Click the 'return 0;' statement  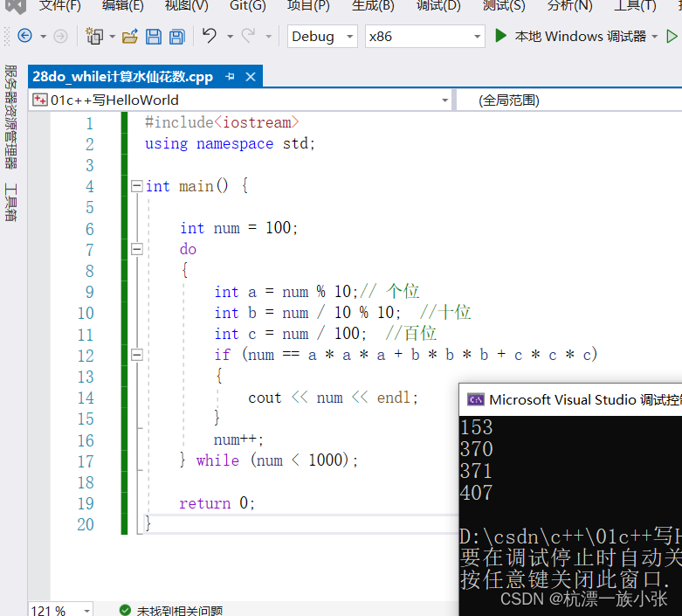click(217, 503)
